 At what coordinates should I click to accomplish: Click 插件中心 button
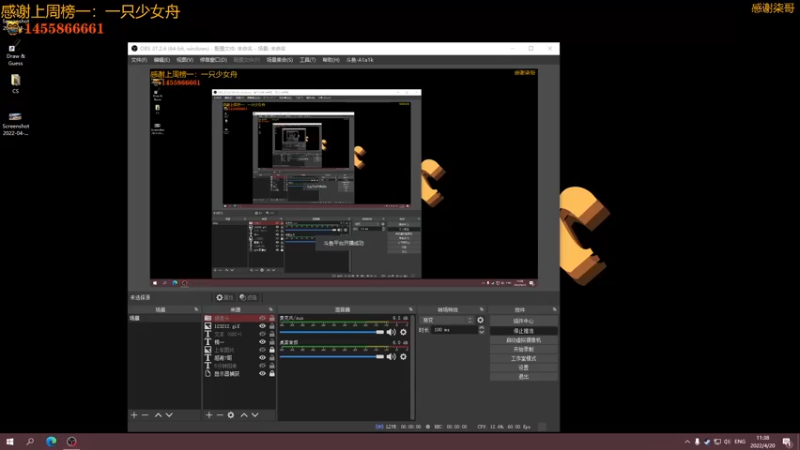pos(523,321)
